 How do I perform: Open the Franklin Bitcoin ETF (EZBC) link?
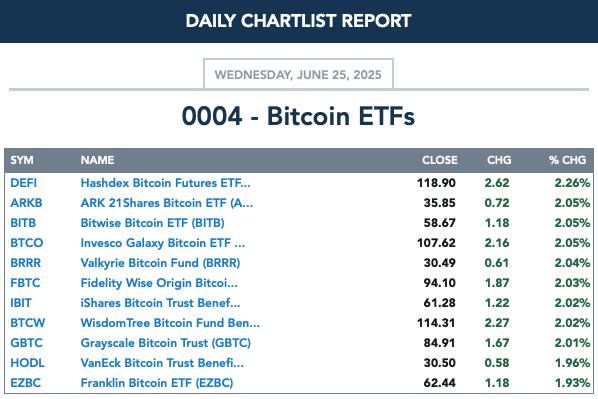[x=157, y=383]
